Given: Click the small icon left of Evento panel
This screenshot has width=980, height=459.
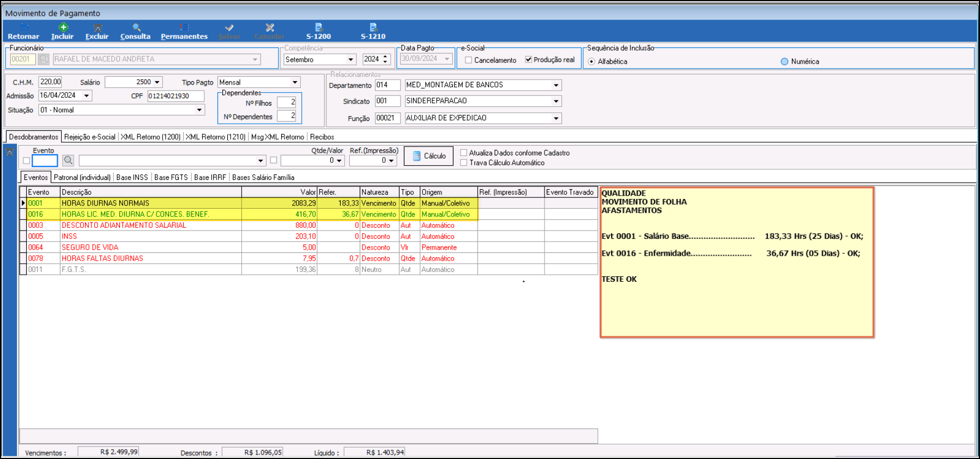Looking at the screenshot, I should pyautogui.click(x=9, y=152).
